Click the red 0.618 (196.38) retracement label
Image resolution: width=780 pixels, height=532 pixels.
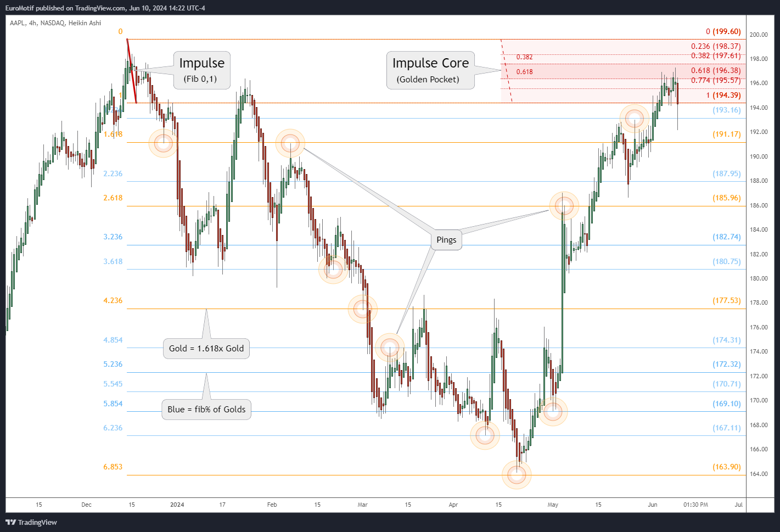coord(716,70)
